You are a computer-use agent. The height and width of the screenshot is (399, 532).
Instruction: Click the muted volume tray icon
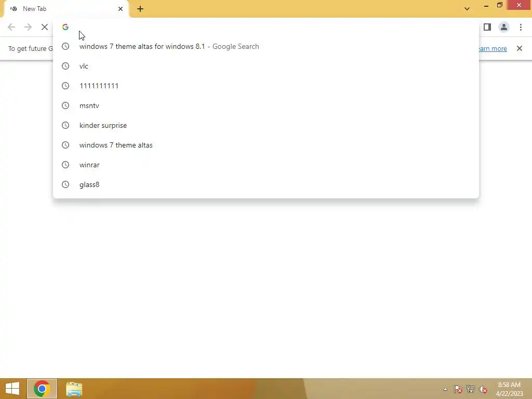483,389
